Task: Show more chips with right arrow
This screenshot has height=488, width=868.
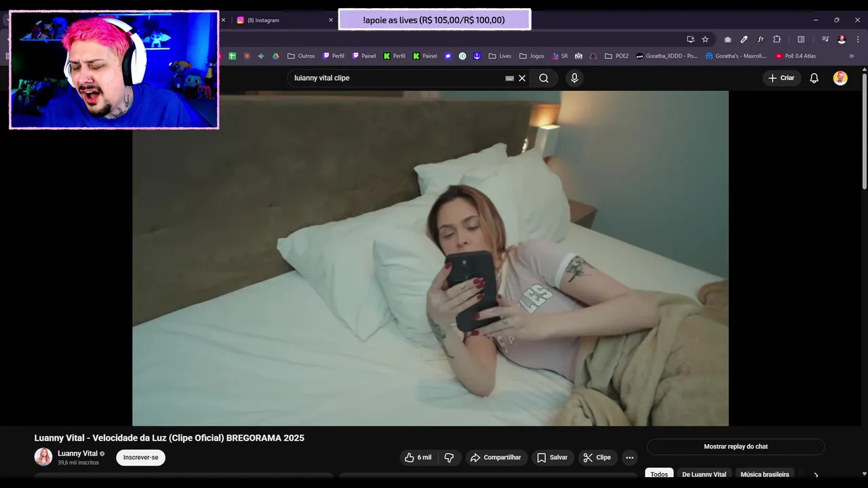Action: click(816, 475)
